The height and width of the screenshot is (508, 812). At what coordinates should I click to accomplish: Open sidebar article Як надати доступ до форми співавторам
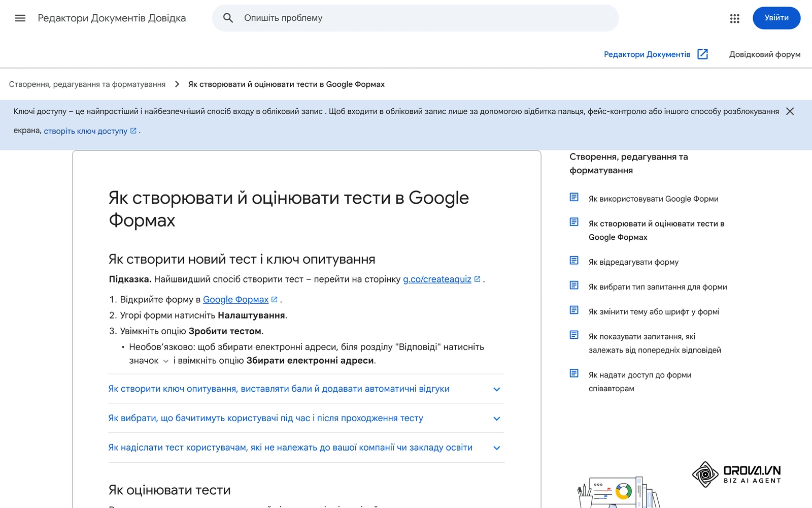[x=640, y=382]
